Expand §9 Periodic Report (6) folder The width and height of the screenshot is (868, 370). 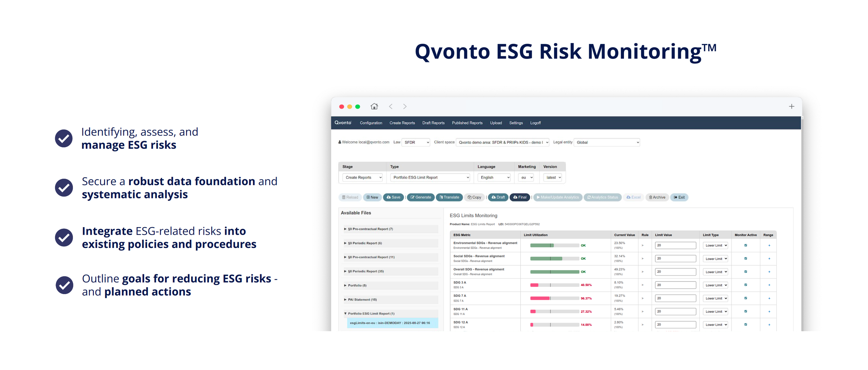(x=391, y=243)
